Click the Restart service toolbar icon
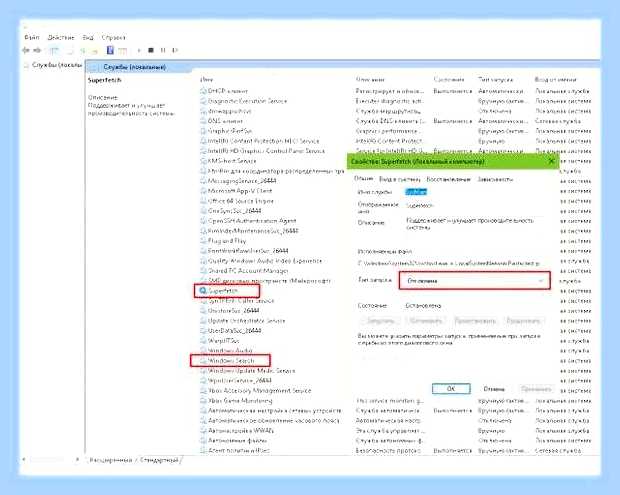Viewport: 620px width, 495px height. point(175,50)
